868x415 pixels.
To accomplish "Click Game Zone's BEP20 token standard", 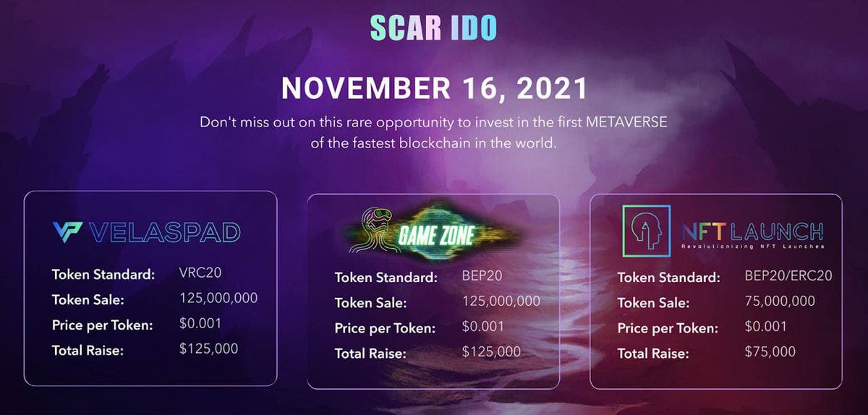I will pyautogui.click(x=482, y=277).
